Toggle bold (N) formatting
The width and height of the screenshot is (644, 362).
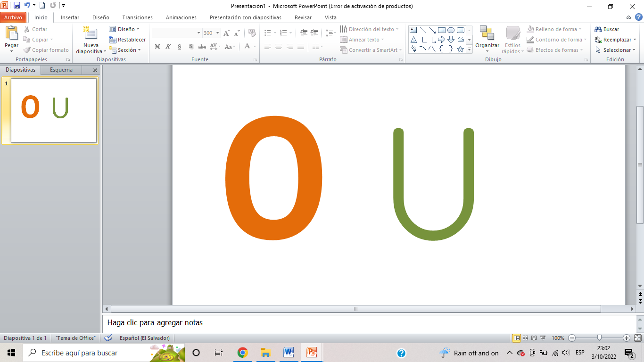pos(157,47)
